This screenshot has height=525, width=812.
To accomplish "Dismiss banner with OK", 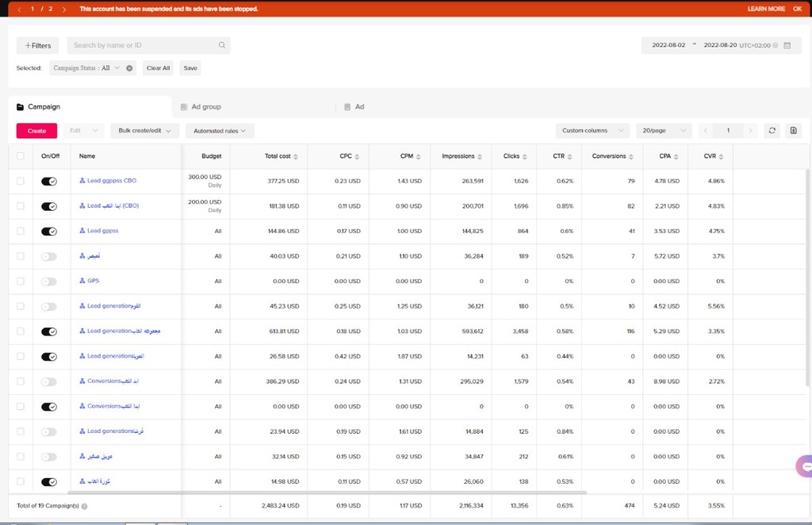I will 797,9.
